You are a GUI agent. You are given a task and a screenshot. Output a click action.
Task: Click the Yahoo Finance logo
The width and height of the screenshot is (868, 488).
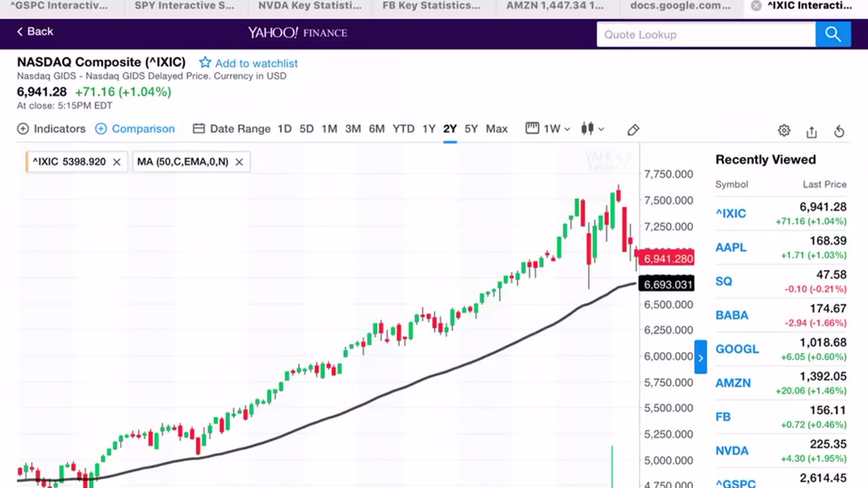pos(297,33)
